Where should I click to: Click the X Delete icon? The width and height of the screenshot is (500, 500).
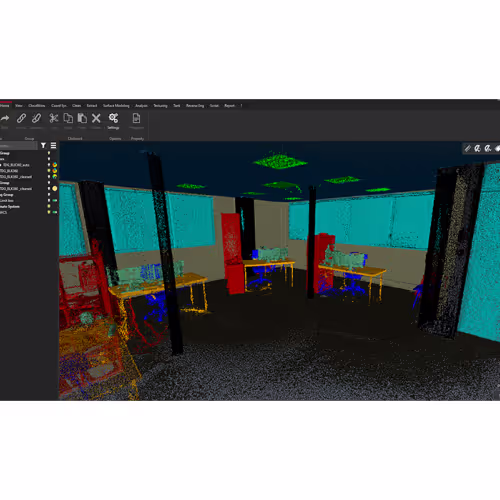(x=96, y=118)
